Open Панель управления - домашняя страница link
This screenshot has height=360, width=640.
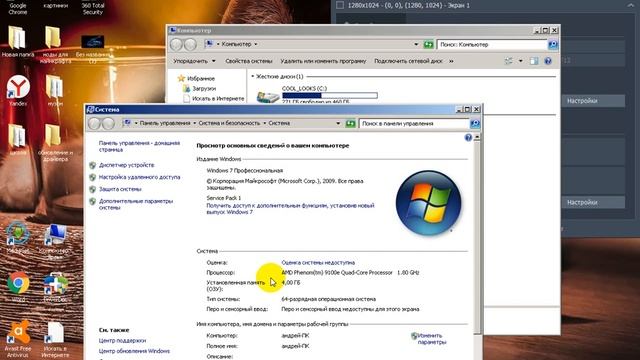point(139,147)
